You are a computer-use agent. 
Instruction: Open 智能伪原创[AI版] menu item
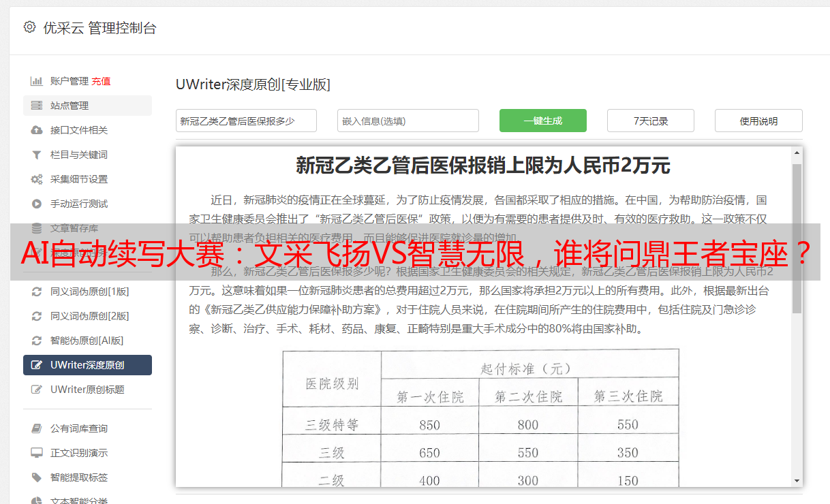(87, 341)
